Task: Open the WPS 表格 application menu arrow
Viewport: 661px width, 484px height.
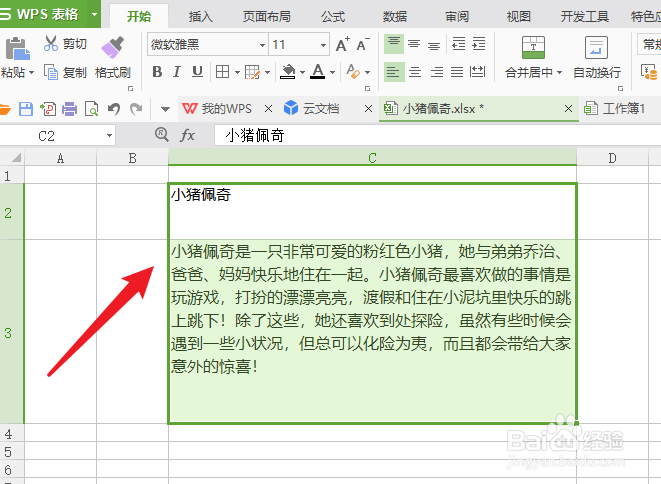Action: coord(94,14)
